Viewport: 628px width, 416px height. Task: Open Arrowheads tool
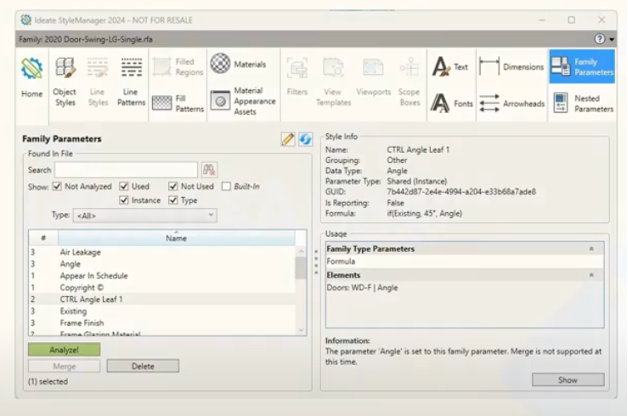(512, 103)
